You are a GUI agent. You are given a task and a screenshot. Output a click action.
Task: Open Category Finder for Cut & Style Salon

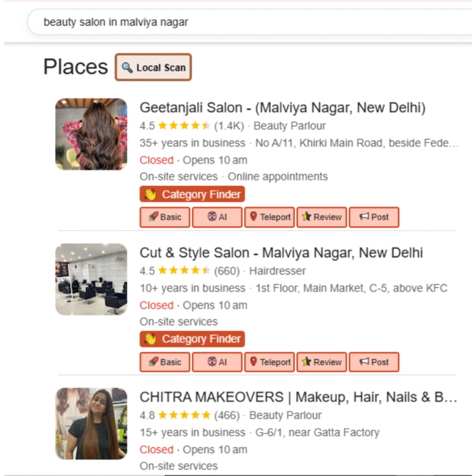coord(192,339)
